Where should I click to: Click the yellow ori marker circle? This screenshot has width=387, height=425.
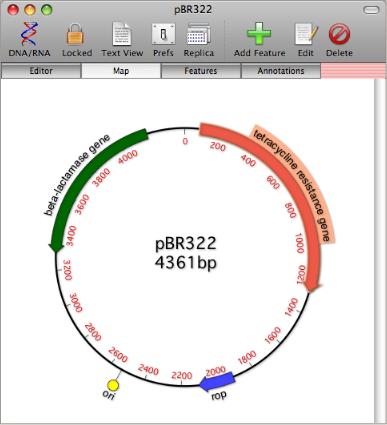tap(113, 386)
